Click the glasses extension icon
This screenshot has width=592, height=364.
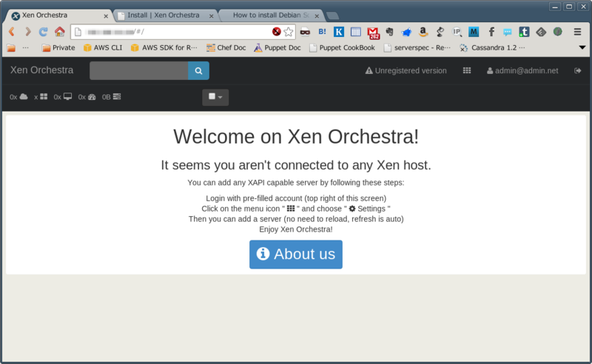point(305,32)
